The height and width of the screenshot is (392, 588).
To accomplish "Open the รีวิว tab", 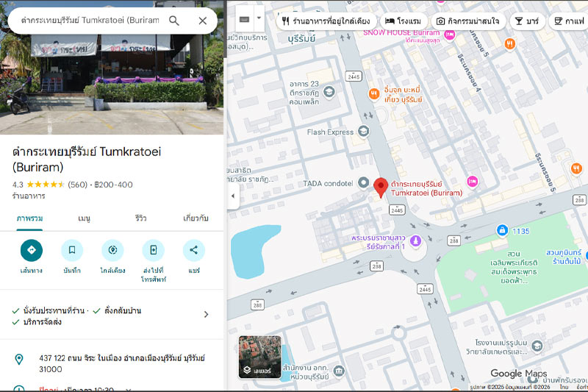I will [x=141, y=218].
